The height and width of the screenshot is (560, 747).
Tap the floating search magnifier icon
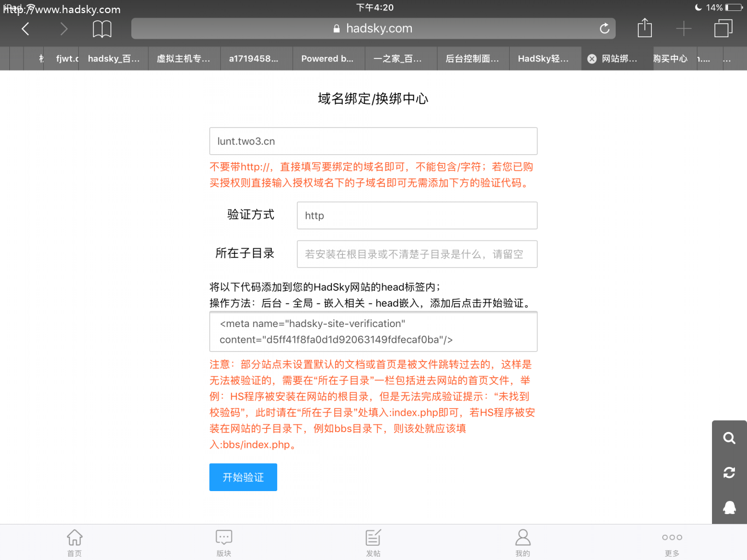[729, 438]
